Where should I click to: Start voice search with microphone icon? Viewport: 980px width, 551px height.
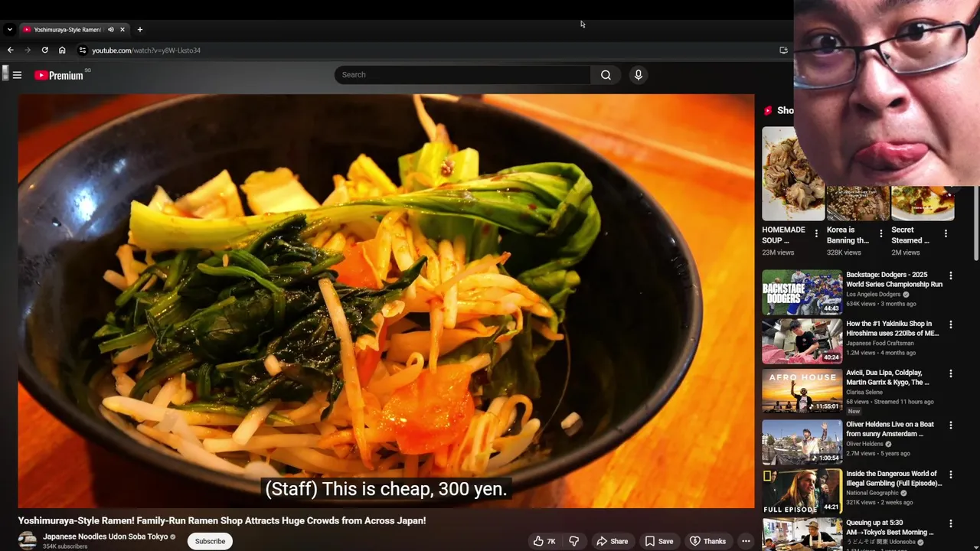638,75
